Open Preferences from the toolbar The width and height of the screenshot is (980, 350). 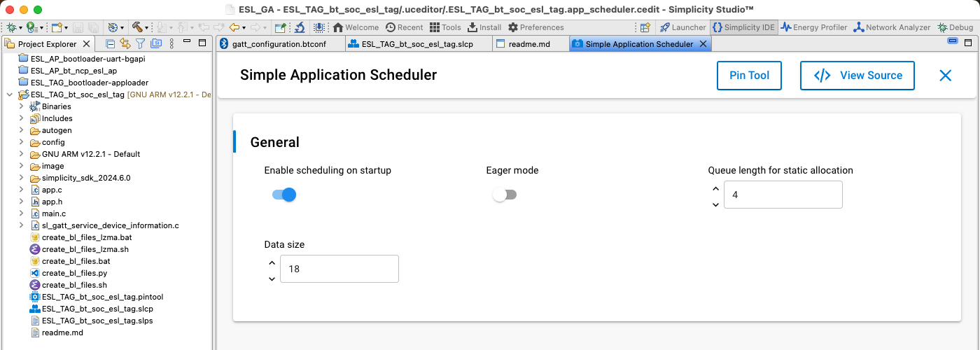[536, 27]
